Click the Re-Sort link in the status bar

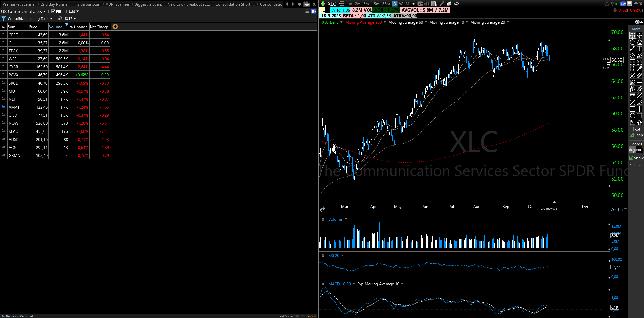click(x=311, y=316)
